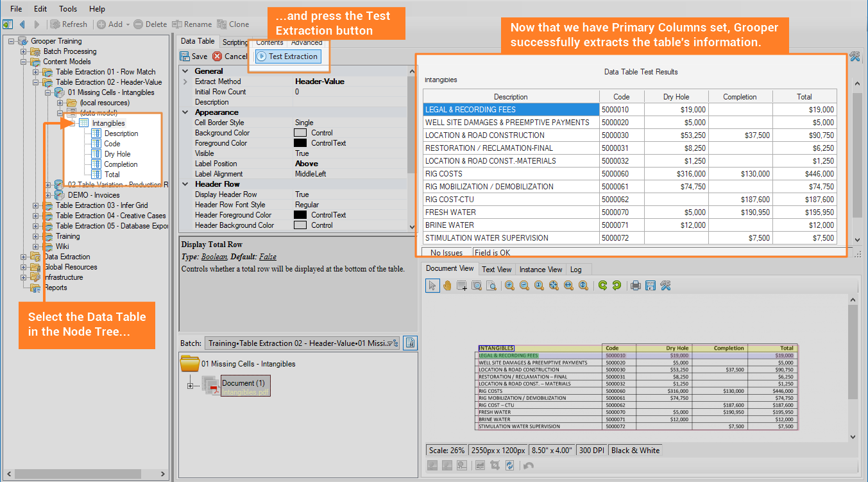The height and width of the screenshot is (482, 868).
Task: Click the rotate clockwise green arrow icon
Action: coord(602,286)
